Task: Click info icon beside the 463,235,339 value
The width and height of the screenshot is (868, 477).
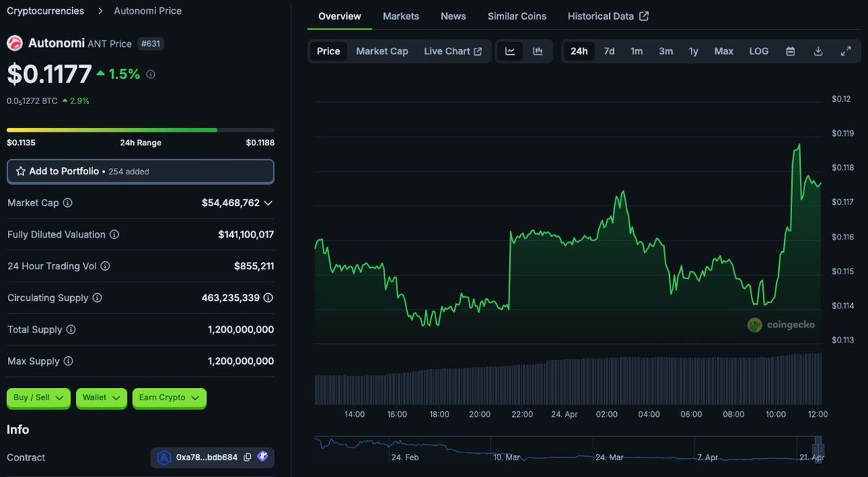Action: tap(268, 297)
